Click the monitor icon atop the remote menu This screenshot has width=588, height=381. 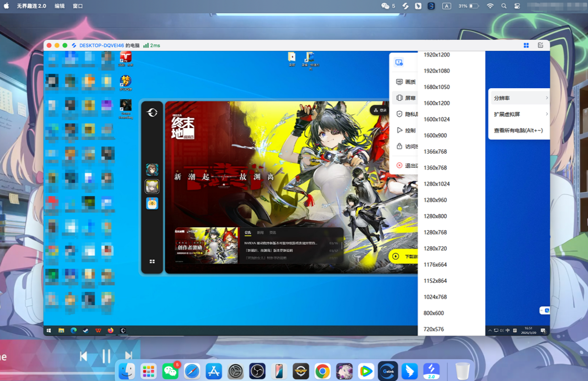pos(399,62)
